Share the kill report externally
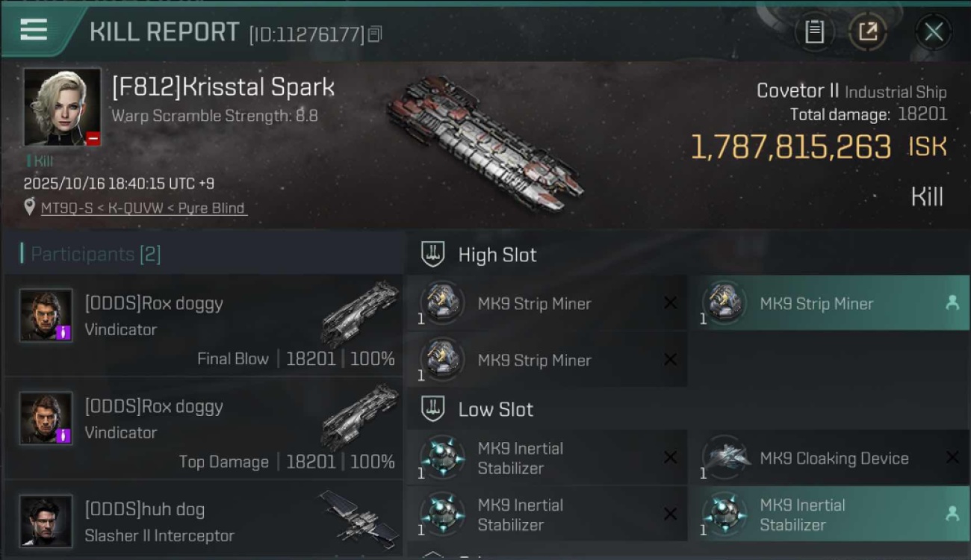 (x=867, y=31)
